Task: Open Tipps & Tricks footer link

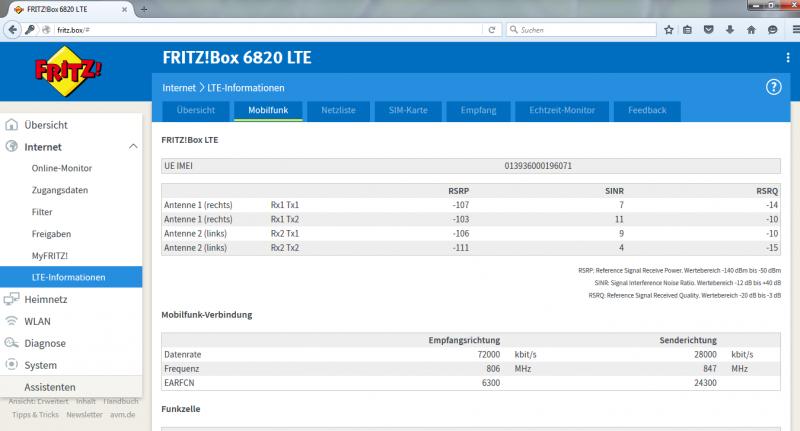Action: click(35, 415)
